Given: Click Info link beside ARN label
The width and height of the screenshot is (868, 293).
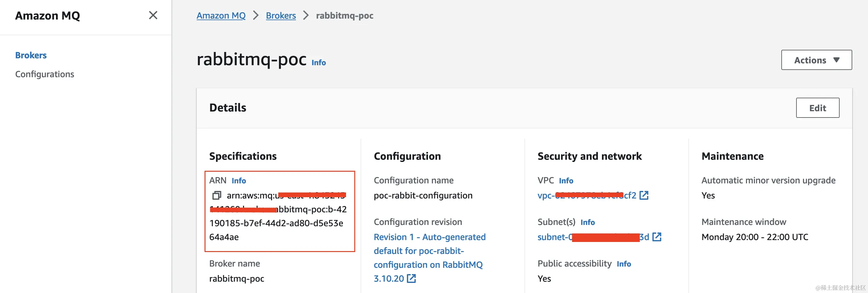Looking at the screenshot, I should (239, 181).
